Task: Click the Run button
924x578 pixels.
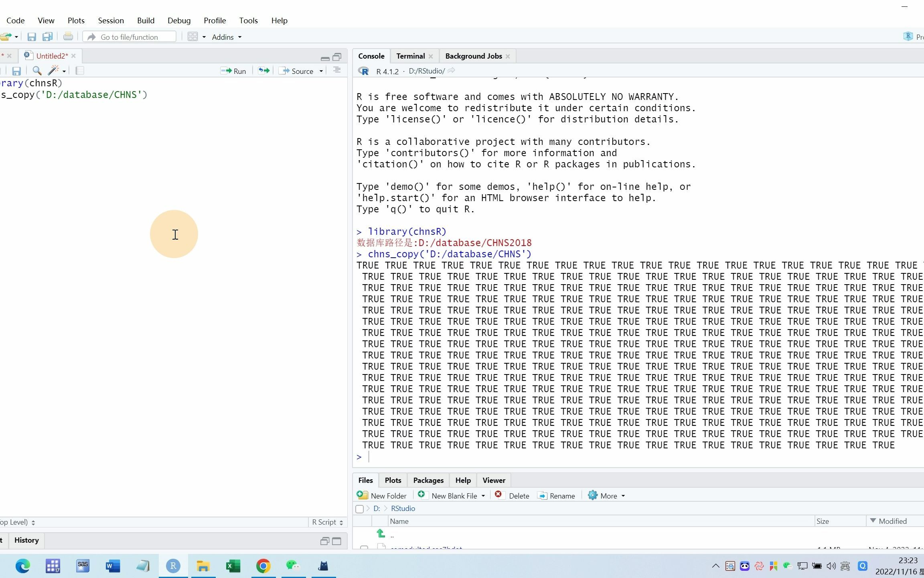Action: tap(233, 71)
